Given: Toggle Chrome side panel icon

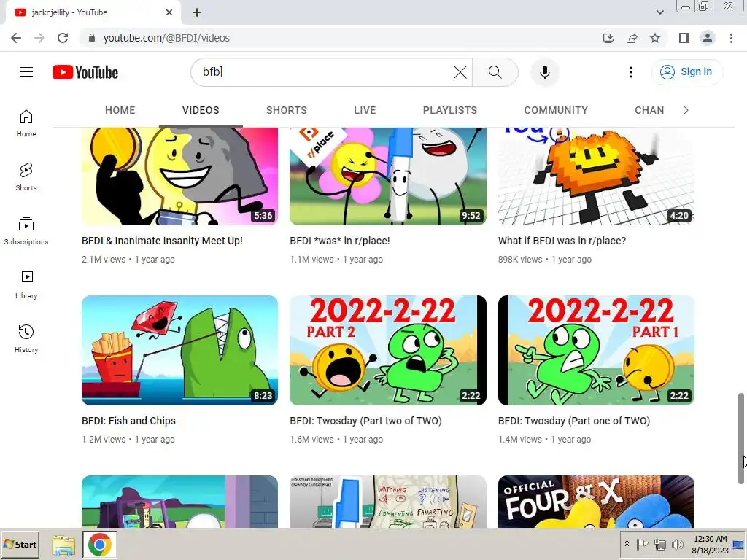Looking at the screenshot, I should coord(684,38).
